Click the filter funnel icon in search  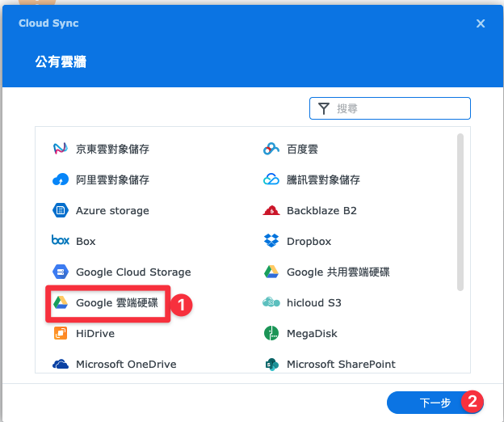[324, 108]
